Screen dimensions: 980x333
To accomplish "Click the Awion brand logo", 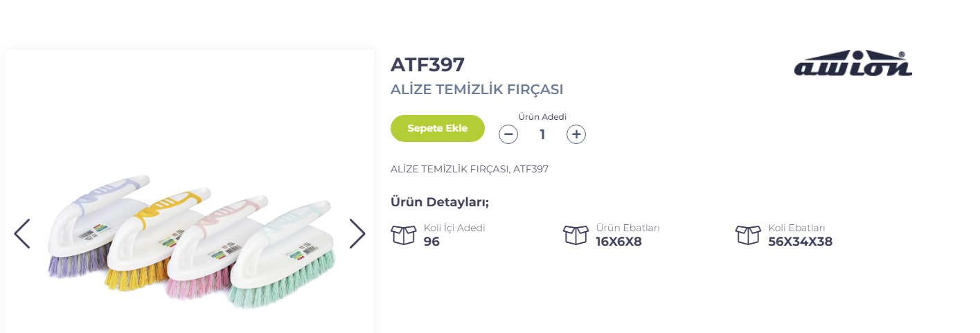I will coord(853,64).
